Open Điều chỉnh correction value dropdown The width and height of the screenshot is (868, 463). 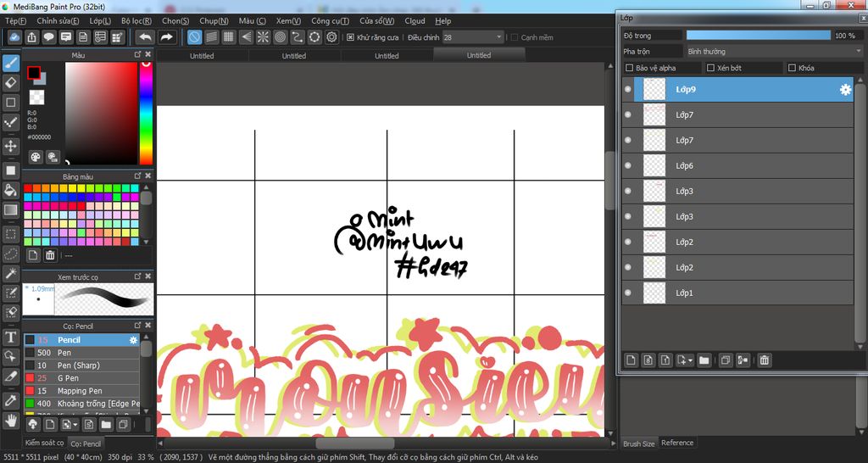(473, 37)
